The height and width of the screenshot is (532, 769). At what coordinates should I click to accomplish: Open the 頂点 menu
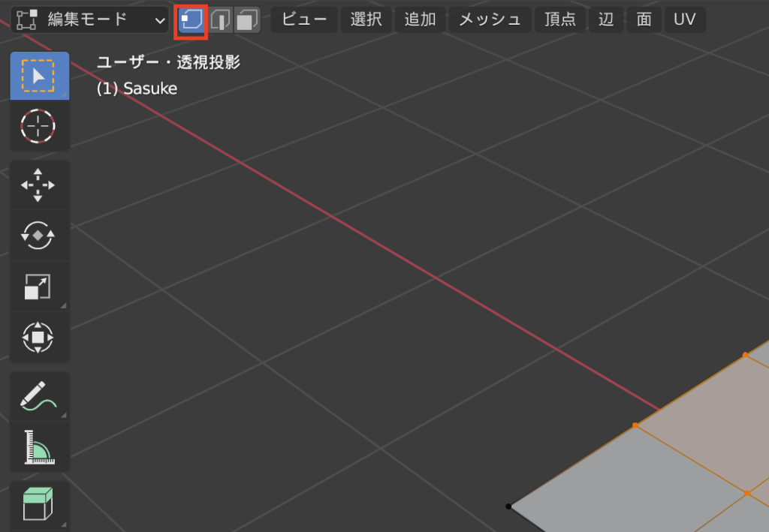[560, 20]
